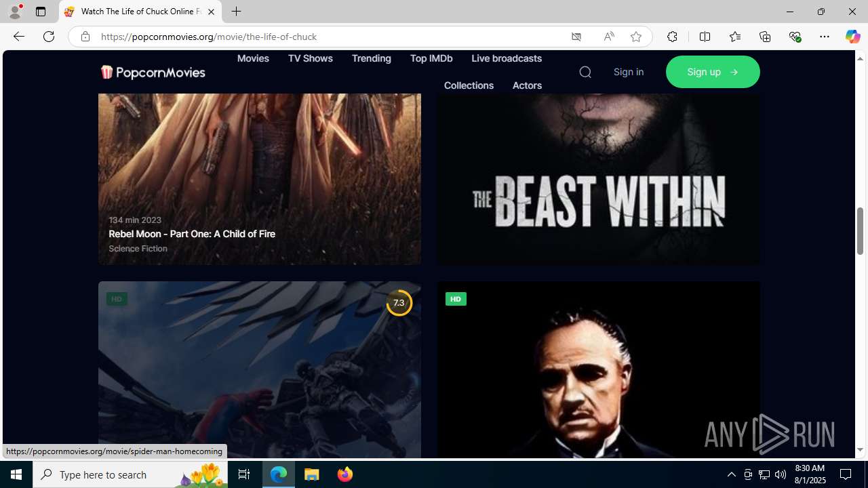868x488 pixels.
Task: Add this page to favorites star
Action: [636, 37]
